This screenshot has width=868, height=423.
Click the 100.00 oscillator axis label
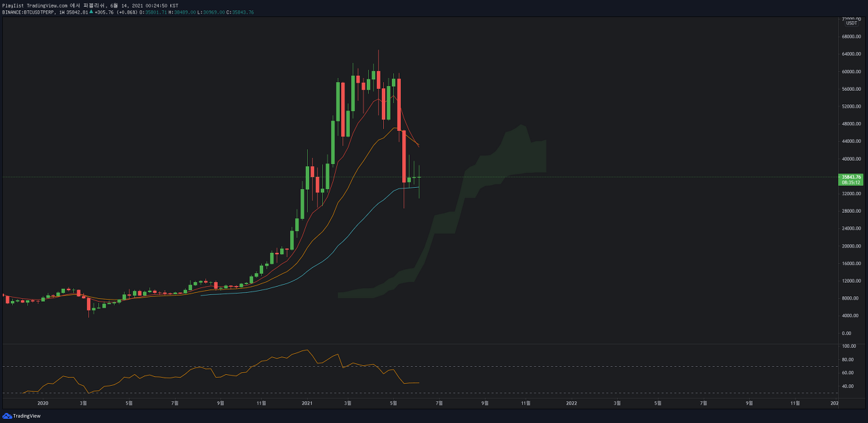pyautogui.click(x=850, y=346)
